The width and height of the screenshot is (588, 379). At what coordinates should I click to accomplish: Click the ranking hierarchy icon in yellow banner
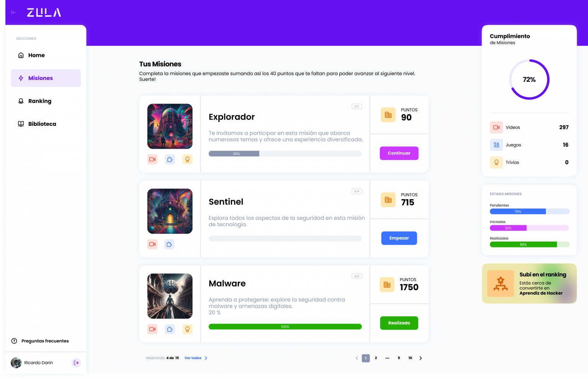501,283
